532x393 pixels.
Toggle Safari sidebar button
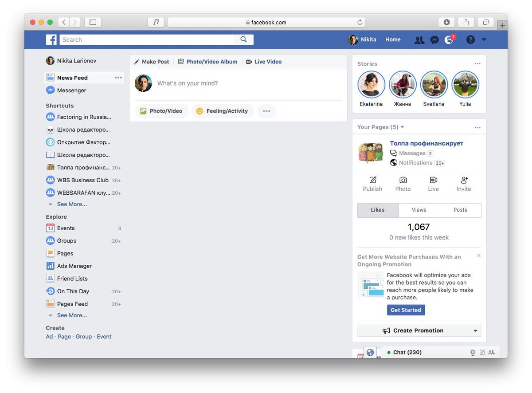(x=93, y=22)
